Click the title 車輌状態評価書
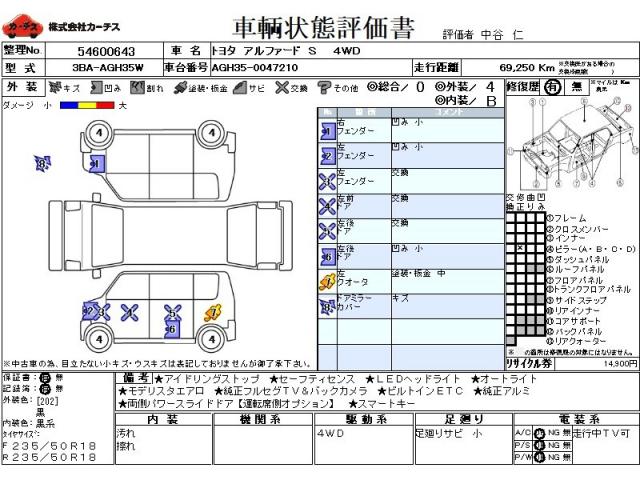The image size is (640, 480). point(323,28)
